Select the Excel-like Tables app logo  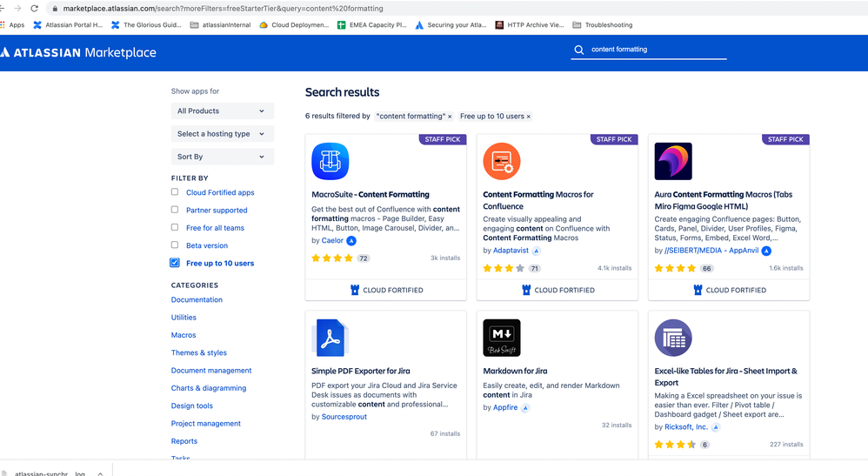click(673, 338)
